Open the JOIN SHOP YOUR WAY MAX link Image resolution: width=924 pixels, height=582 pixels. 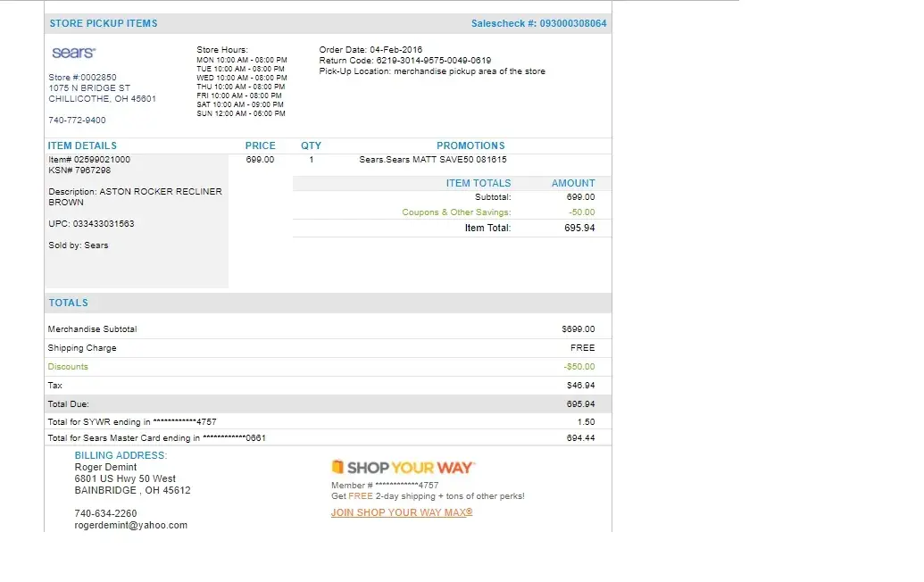(x=402, y=512)
